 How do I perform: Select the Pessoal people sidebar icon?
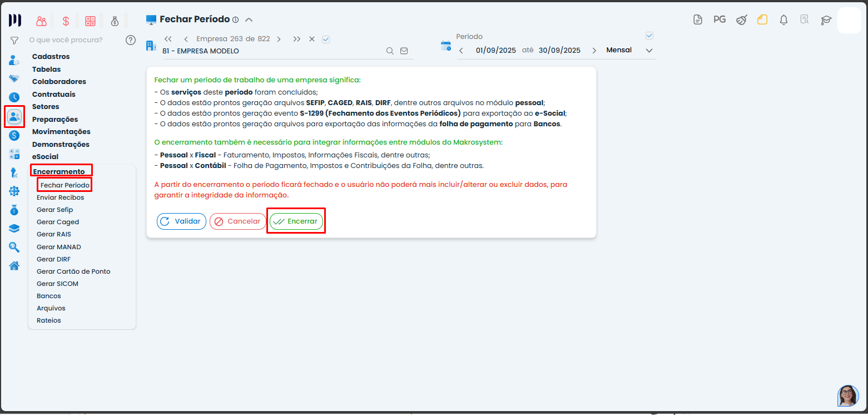[14, 116]
